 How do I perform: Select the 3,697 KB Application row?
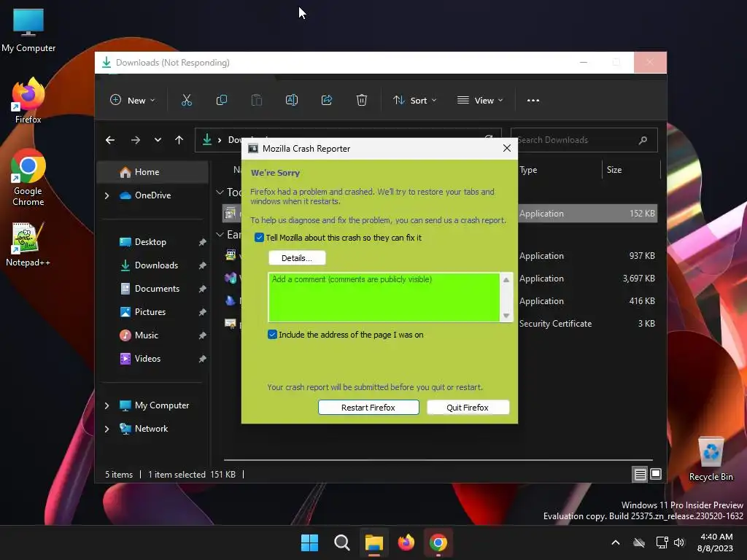440,279
